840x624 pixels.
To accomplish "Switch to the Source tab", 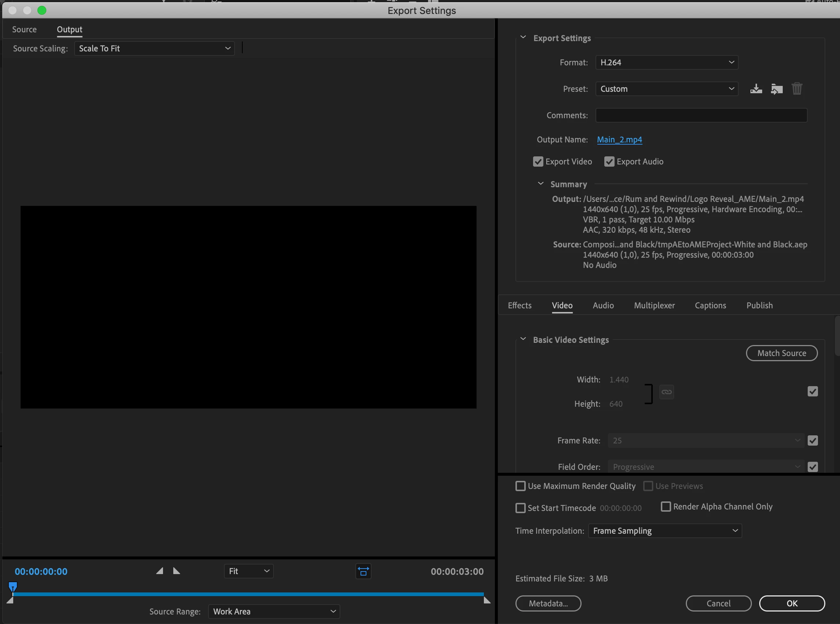I will coord(24,29).
